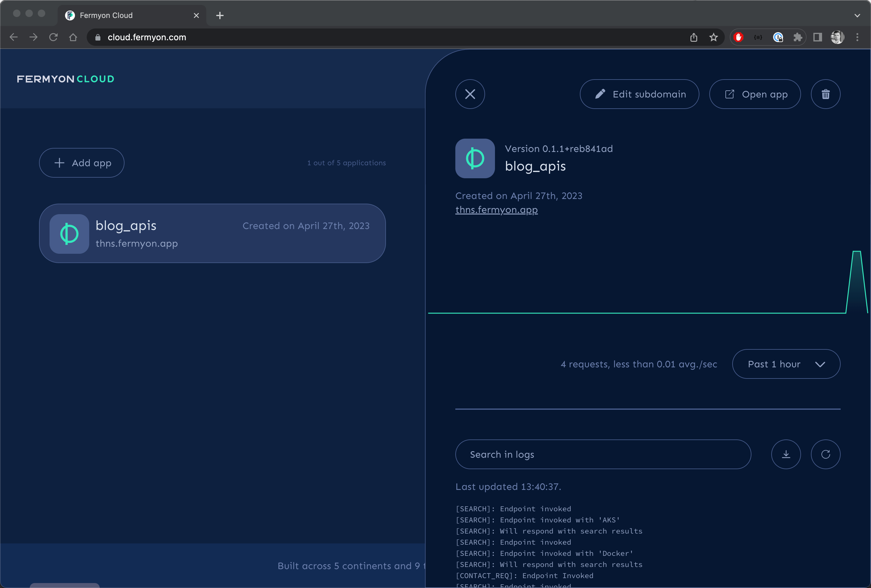Close the blog_apis details panel
Image resolution: width=871 pixels, height=588 pixels.
pyautogui.click(x=470, y=94)
